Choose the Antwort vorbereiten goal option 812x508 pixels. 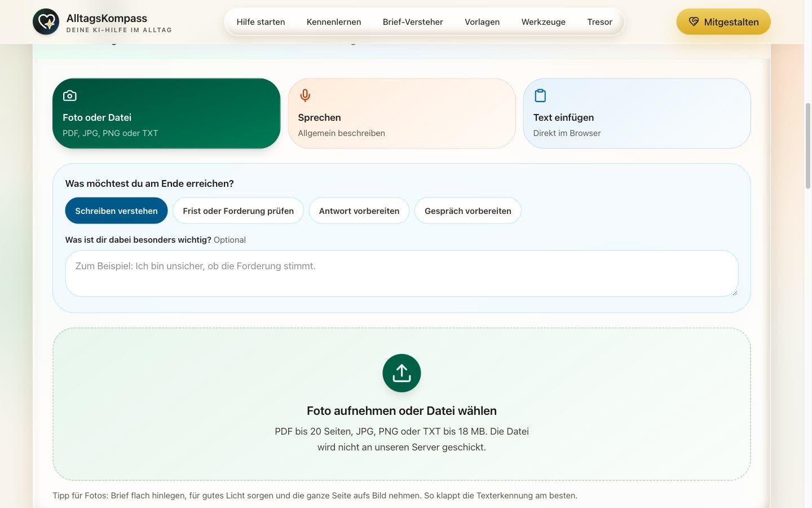pyautogui.click(x=359, y=211)
